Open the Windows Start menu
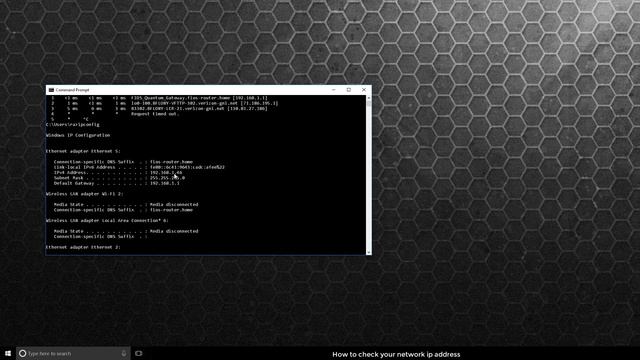The height and width of the screenshot is (360, 640). (8, 353)
